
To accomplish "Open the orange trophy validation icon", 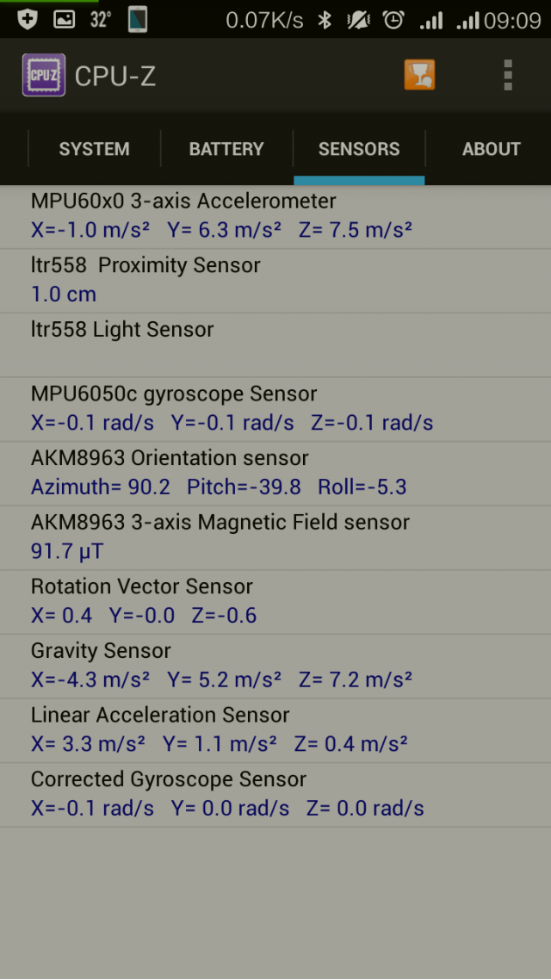I will [x=420, y=75].
